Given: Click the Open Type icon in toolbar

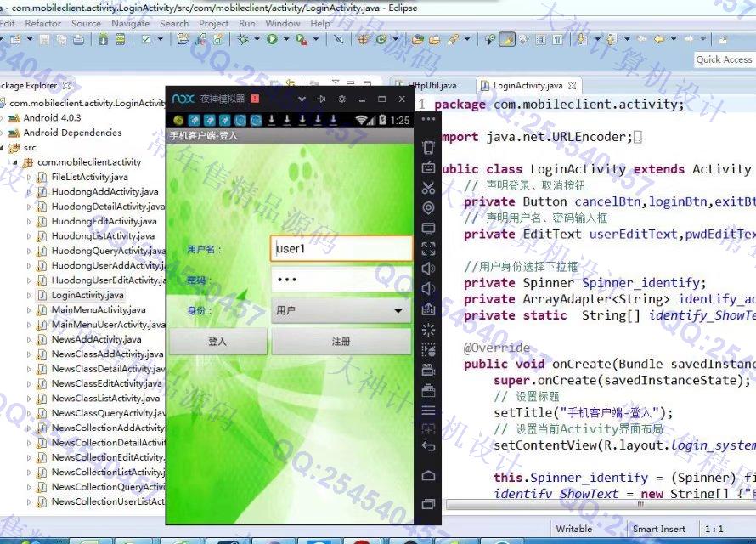Looking at the screenshot, I should click(418, 40).
